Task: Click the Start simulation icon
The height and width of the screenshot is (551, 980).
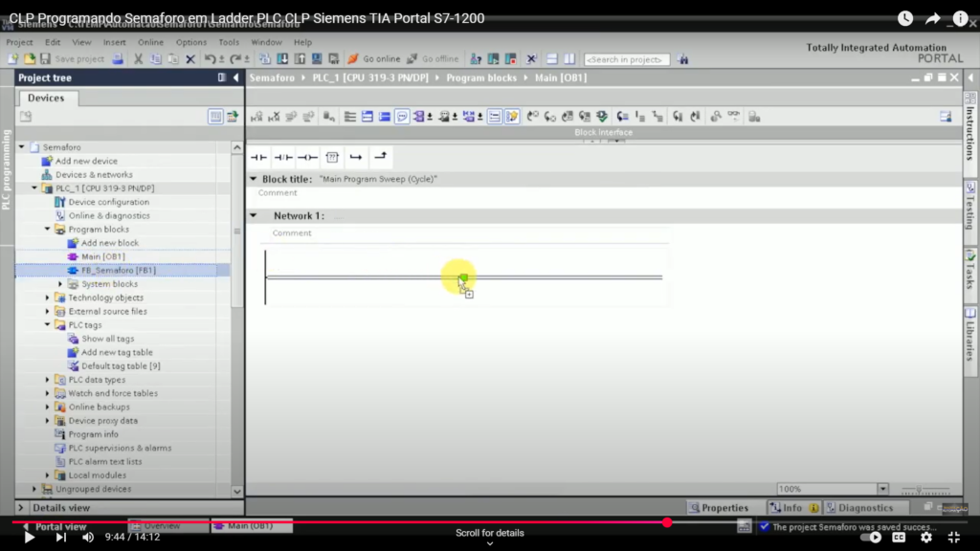Action: (317, 59)
